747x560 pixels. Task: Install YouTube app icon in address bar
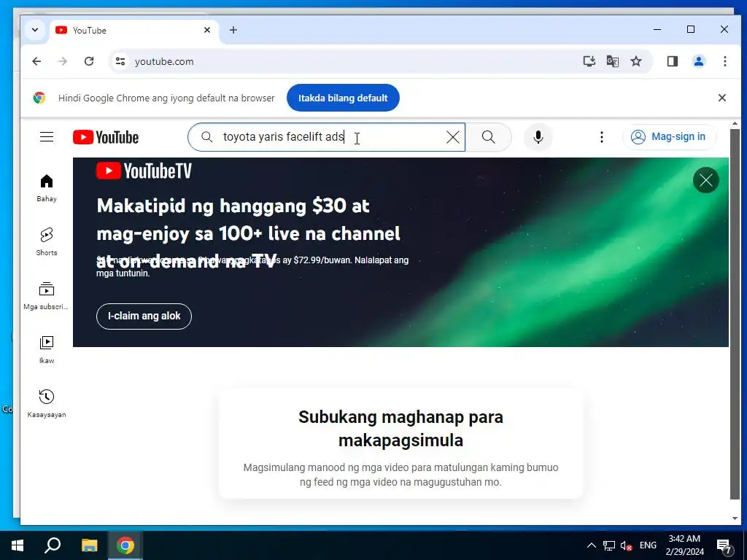coord(589,61)
